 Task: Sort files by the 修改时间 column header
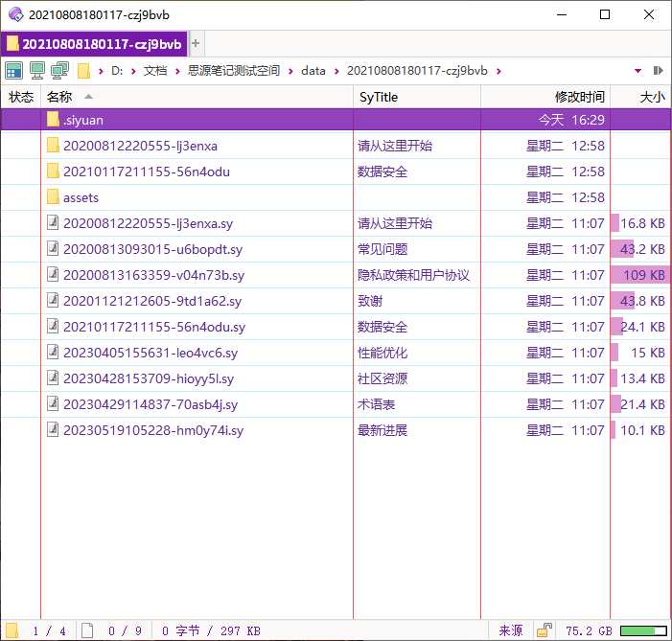coord(579,97)
